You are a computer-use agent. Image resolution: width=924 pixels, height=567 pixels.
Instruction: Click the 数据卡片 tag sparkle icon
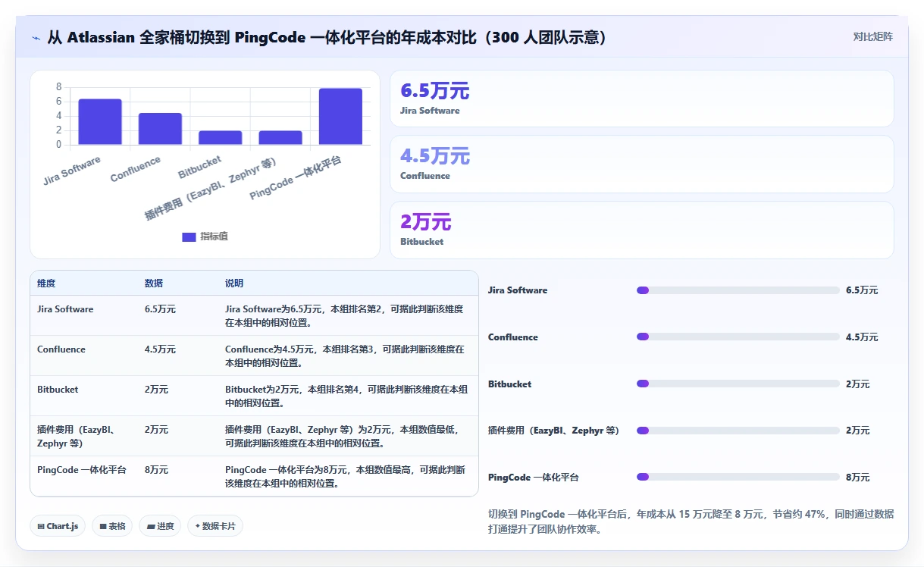click(197, 526)
